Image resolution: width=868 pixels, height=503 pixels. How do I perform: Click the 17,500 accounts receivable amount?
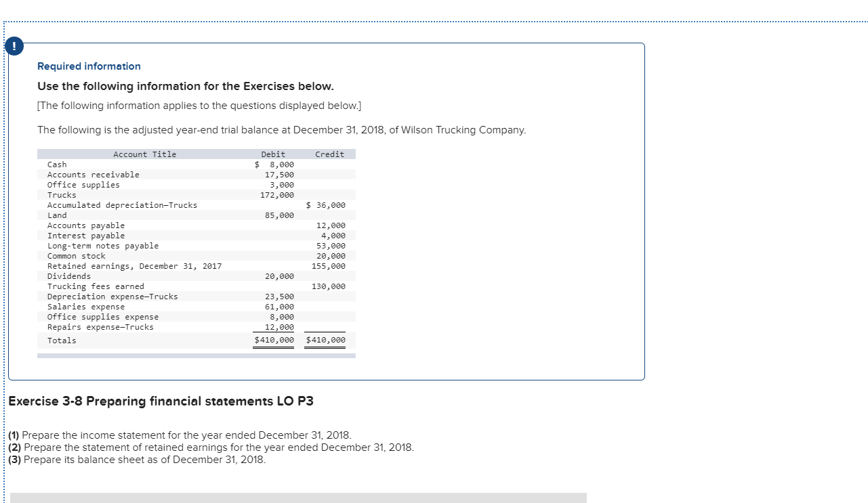point(279,175)
